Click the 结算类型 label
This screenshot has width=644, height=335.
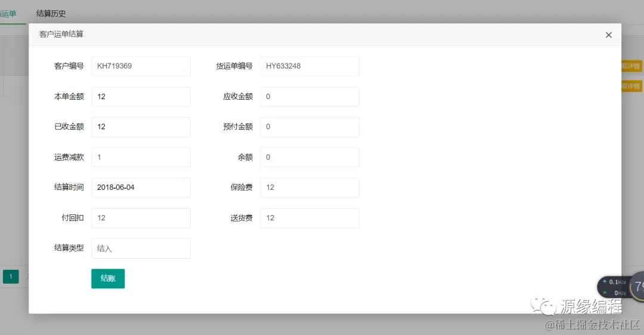pos(69,248)
